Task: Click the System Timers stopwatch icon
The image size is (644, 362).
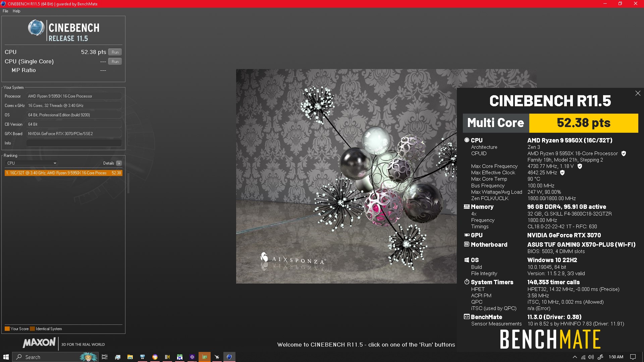Action: (x=467, y=282)
